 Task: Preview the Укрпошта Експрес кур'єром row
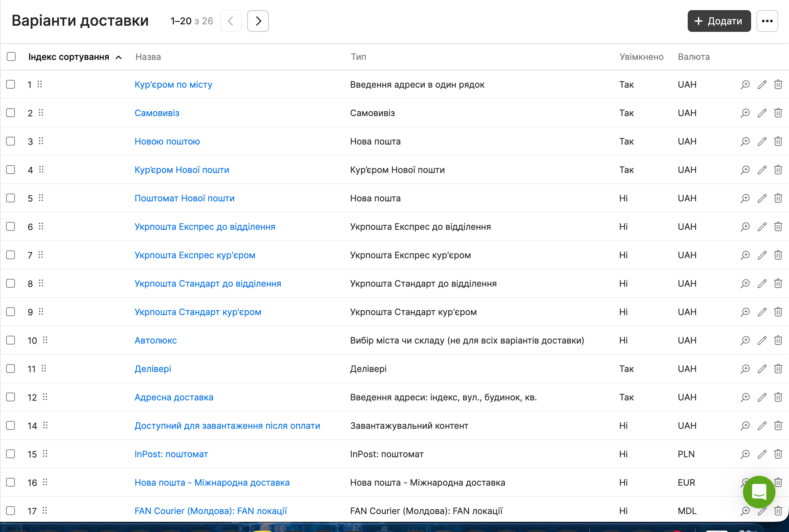tap(745, 255)
